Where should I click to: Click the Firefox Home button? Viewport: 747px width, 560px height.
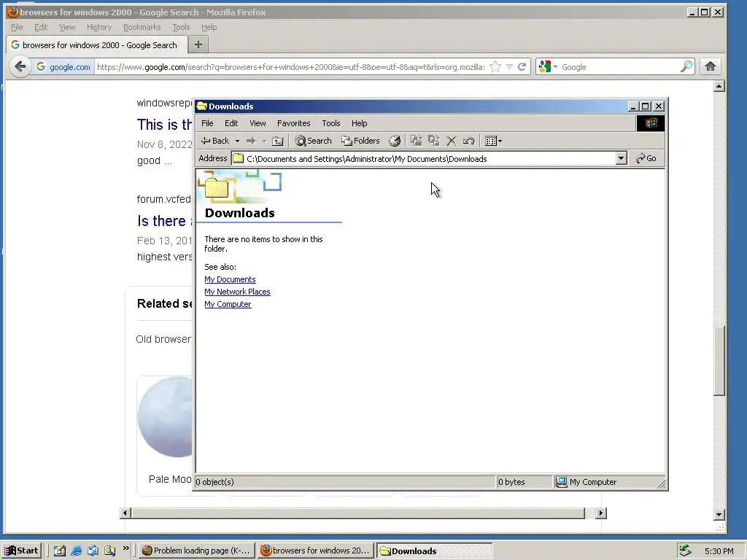(x=711, y=66)
